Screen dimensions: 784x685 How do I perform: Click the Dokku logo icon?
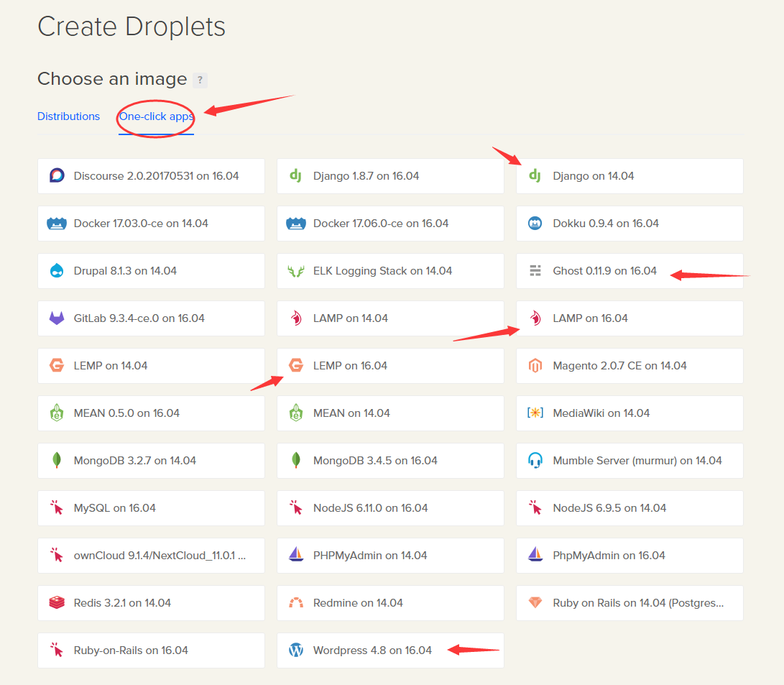pyautogui.click(x=535, y=223)
